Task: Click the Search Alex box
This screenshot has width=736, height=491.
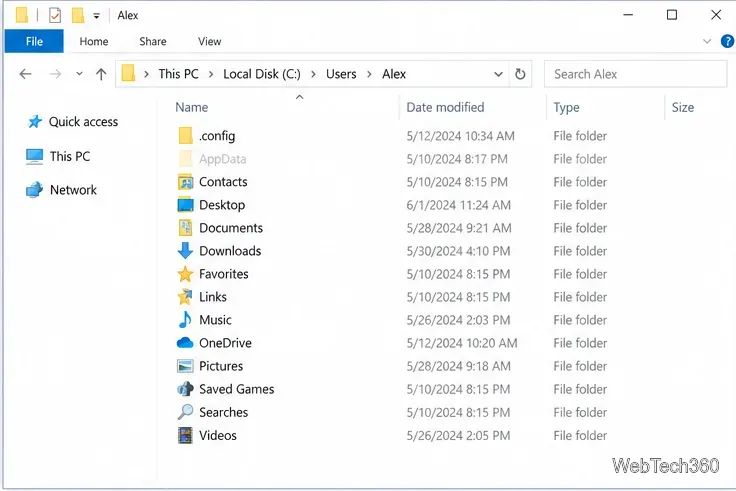Action: tap(635, 74)
